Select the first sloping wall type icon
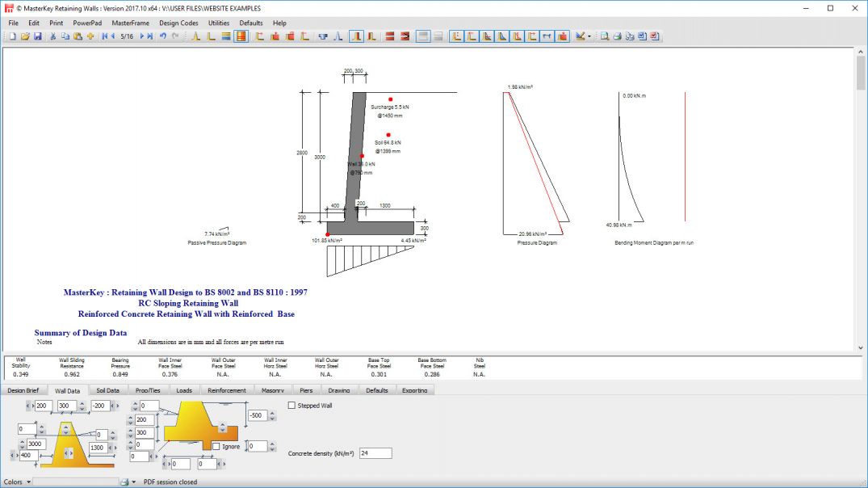 tap(195, 36)
